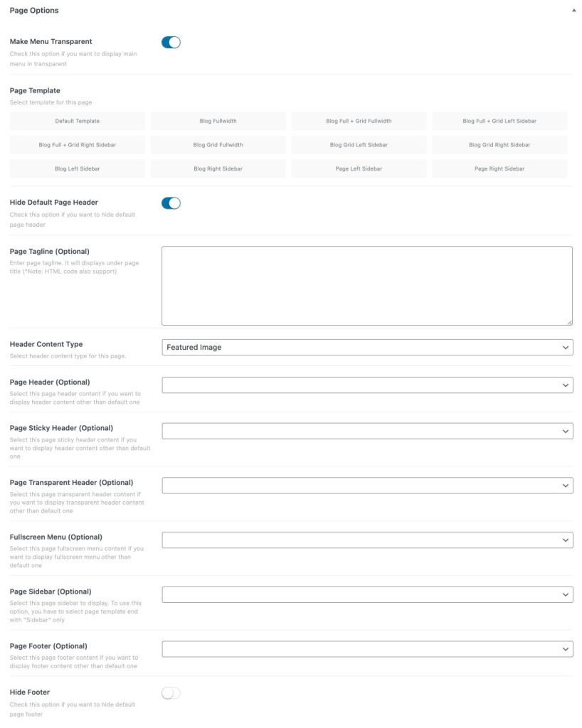582x728 pixels.
Task: Click inside the Page Tagline text area
Action: coord(367,283)
